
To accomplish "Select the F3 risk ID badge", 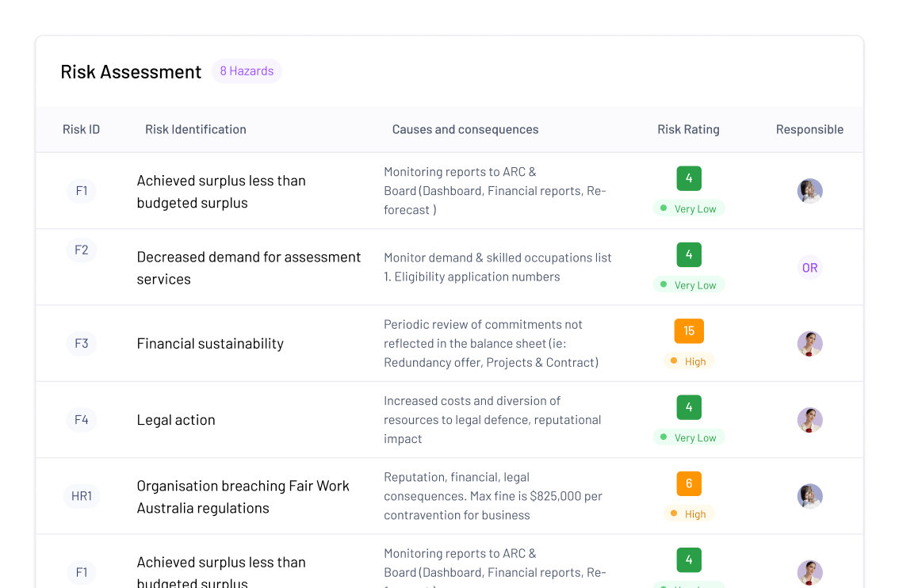I will pyautogui.click(x=82, y=344).
